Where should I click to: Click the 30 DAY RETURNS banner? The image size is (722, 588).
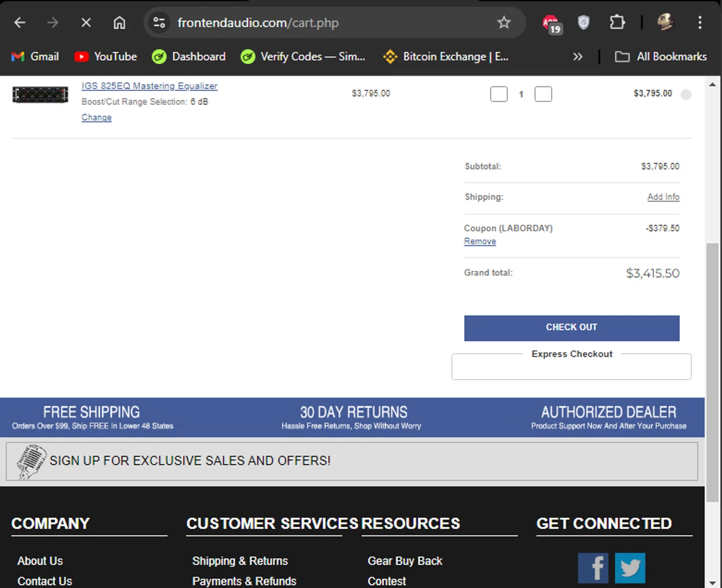pyautogui.click(x=352, y=418)
